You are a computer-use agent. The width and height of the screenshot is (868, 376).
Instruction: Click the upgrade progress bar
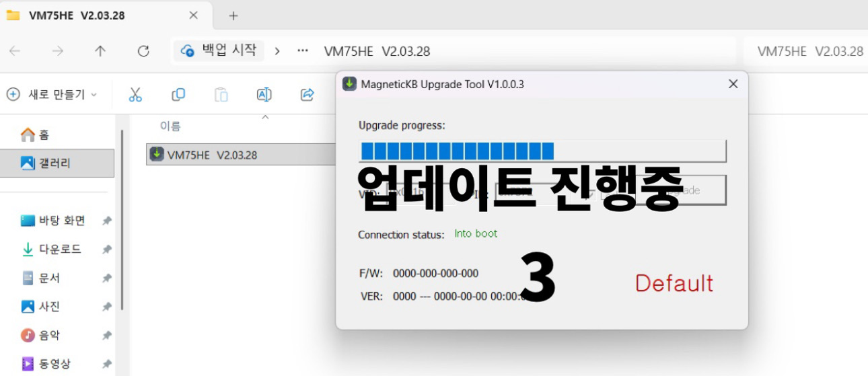pyautogui.click(x=542, y=151)
